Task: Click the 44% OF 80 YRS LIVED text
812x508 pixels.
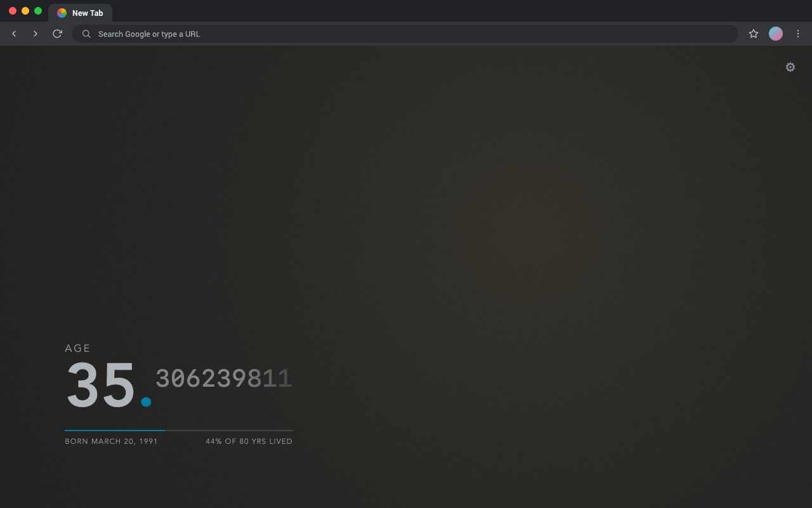Action: 249,441
